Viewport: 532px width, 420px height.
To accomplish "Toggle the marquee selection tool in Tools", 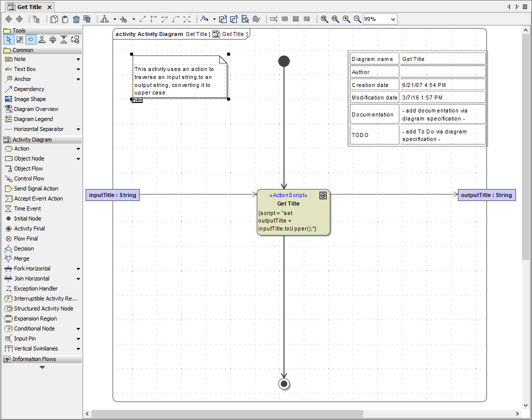I will pyautogui.click(x=20, y=39).
